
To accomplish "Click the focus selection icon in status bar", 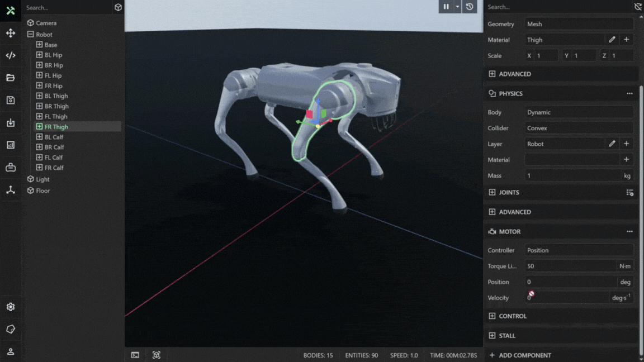I will pyautogui.click(x=157, y=355).
